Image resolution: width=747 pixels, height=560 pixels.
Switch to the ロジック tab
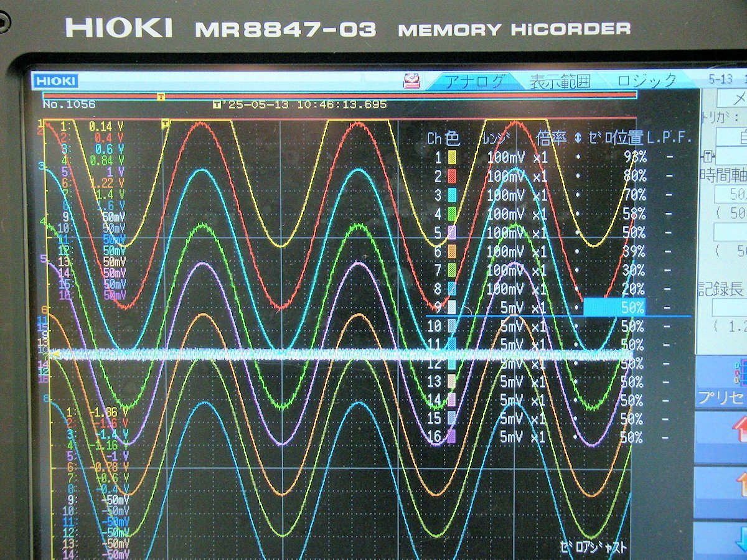[x=647, y=81]
